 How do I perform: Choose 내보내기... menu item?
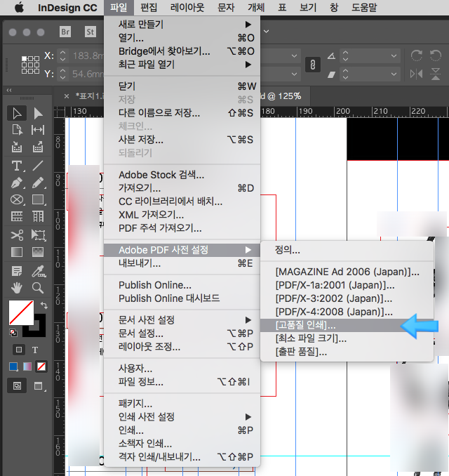tap(182, 263)
